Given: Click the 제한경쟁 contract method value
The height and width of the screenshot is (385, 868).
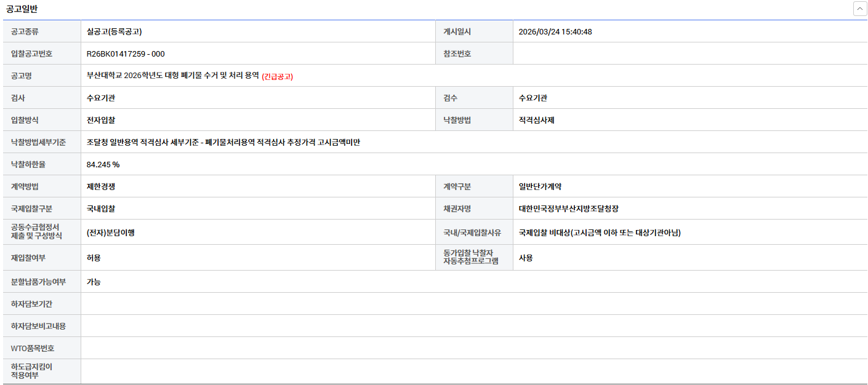Looking at the screenshot, I should point(101,187).
